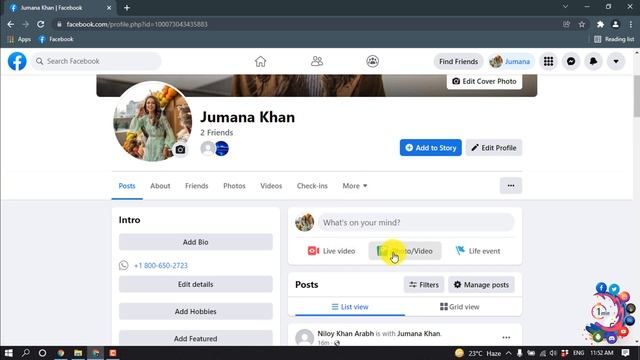The image size is (640, 360).
Task: Click the page vertical scrollbar
Action: (x=637, y=96)
